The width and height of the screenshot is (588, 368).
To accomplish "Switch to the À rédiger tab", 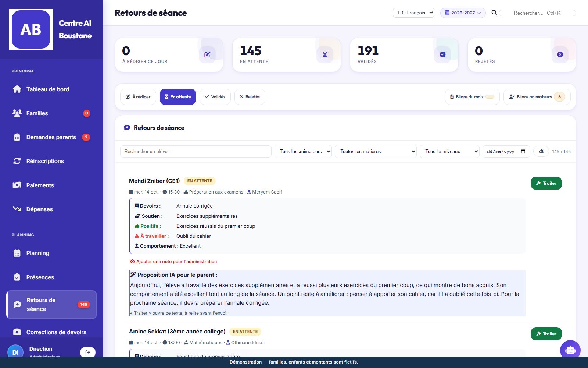I will 138,97.
